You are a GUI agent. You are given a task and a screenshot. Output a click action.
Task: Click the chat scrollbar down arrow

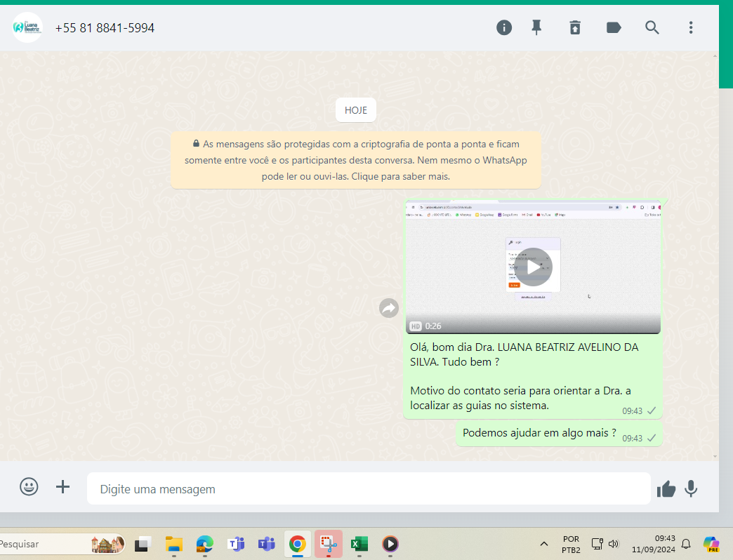click(715, 456)
